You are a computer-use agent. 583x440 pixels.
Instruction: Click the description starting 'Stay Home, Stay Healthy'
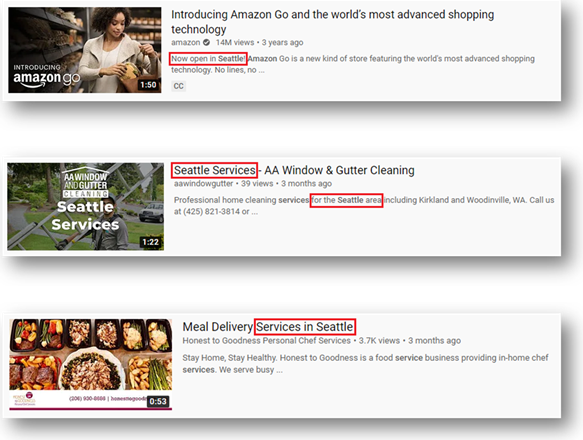tap(365, 364)
